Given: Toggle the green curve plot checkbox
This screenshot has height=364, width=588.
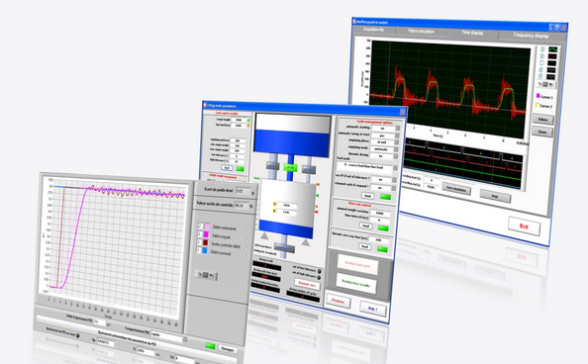Looking at the screenshot, I should 542,49.
